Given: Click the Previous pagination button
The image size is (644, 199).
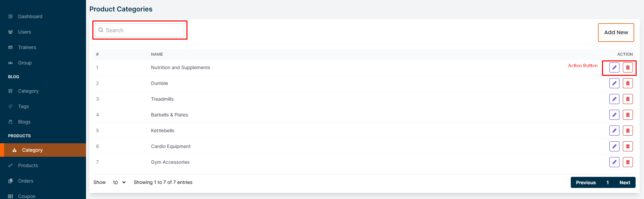Looking at the screenshot, I should (x=586, y=183).
